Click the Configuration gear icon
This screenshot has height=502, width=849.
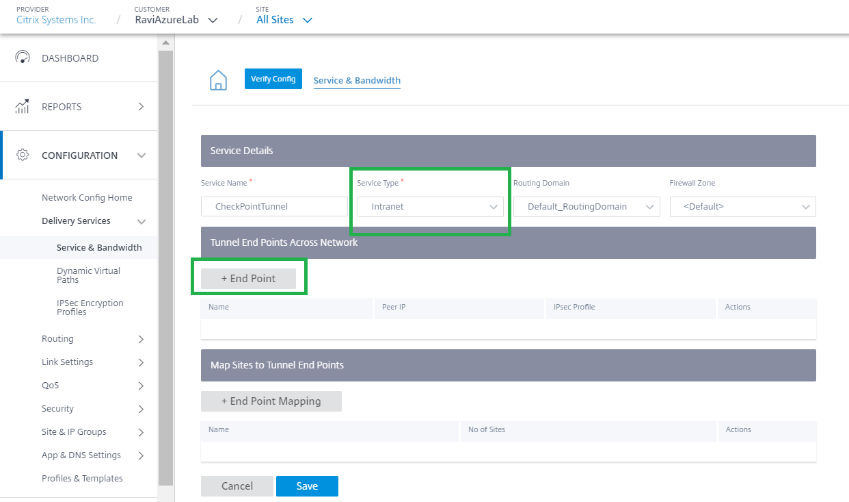click(x=22, y=155)
